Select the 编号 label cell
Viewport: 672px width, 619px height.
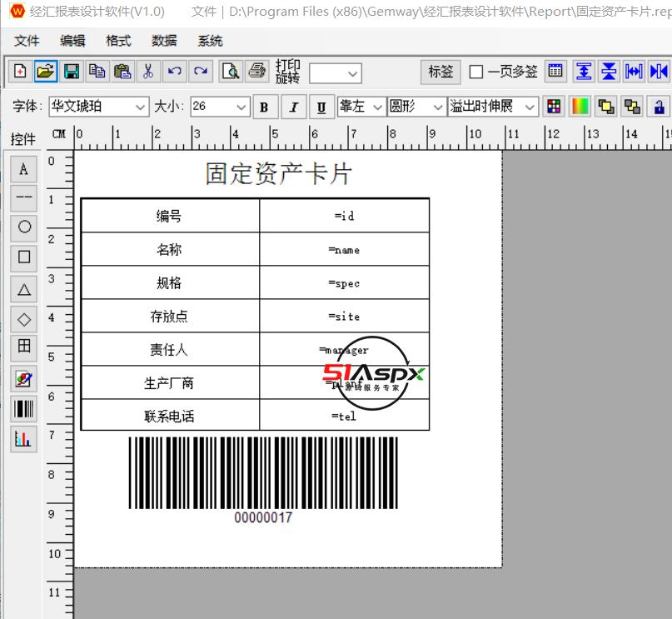(170, 216)
